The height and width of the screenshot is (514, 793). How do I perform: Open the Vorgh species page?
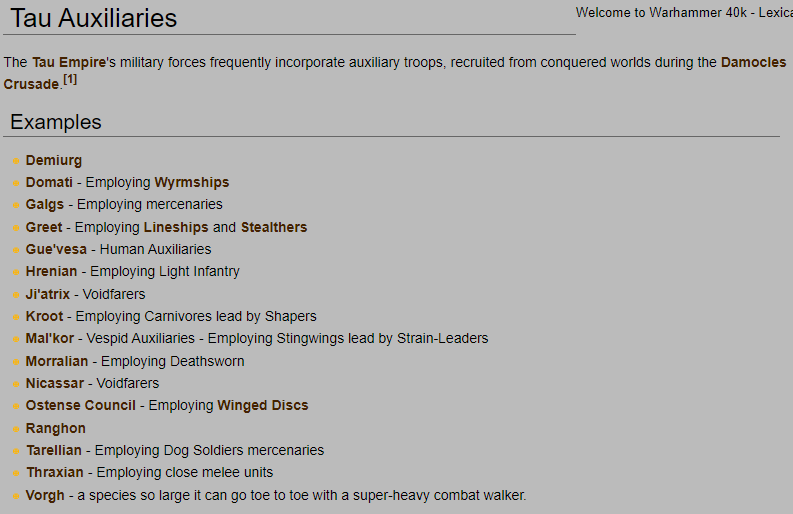click(45, 495)
